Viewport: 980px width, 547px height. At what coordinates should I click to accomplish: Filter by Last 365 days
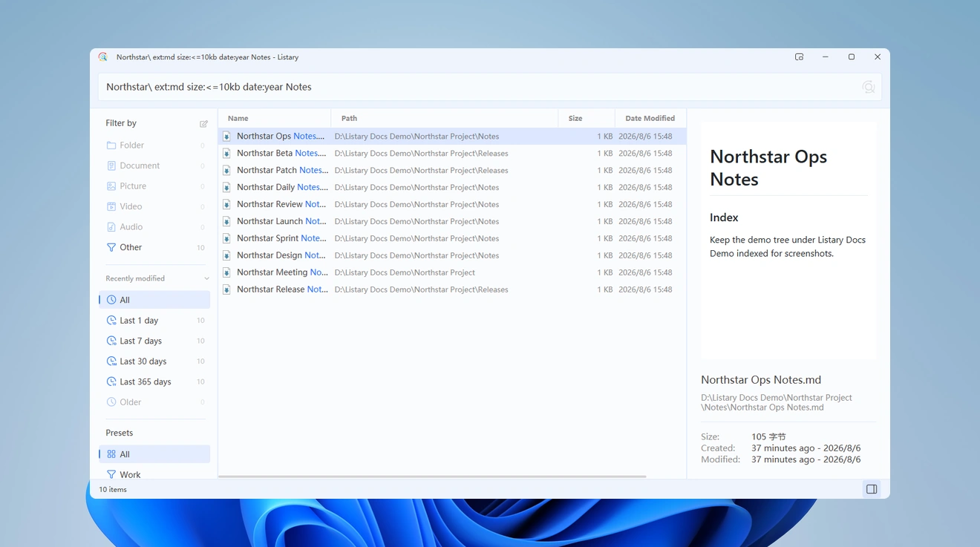154,381
